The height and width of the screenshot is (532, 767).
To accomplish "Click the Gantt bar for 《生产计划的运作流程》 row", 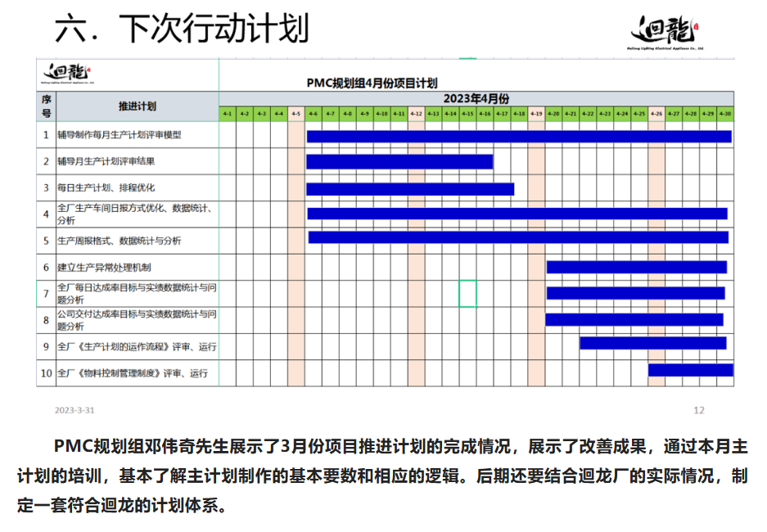I will click(653, 343).
